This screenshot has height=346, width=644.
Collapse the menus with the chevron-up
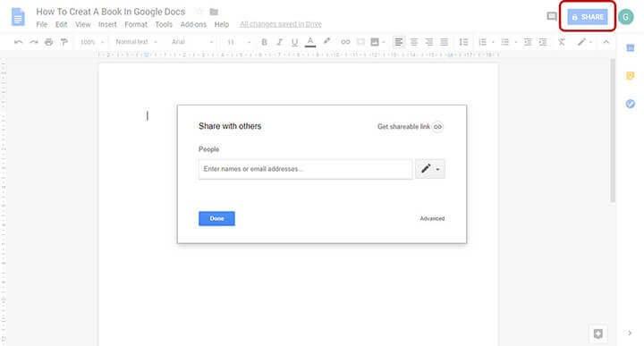[x=606, y=42]
